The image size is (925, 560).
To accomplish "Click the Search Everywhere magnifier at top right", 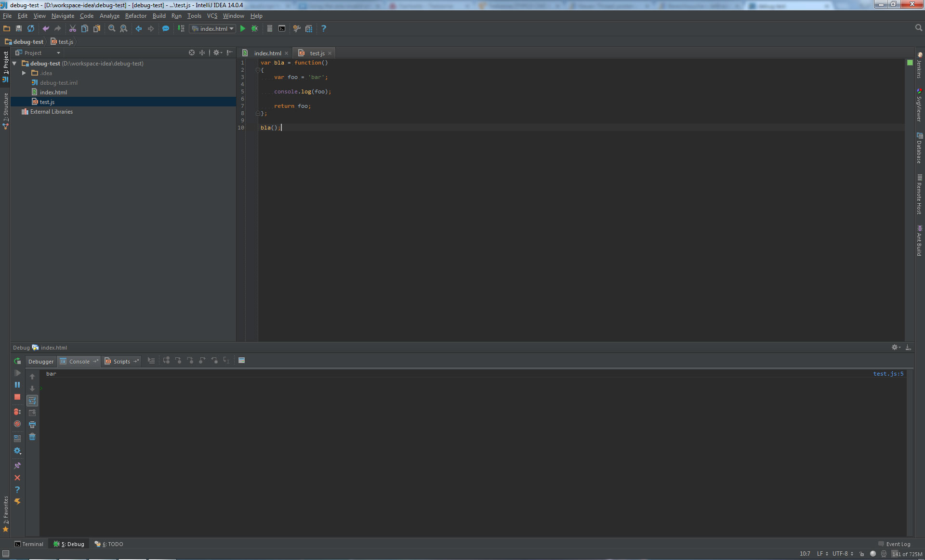I will point(919,28).
